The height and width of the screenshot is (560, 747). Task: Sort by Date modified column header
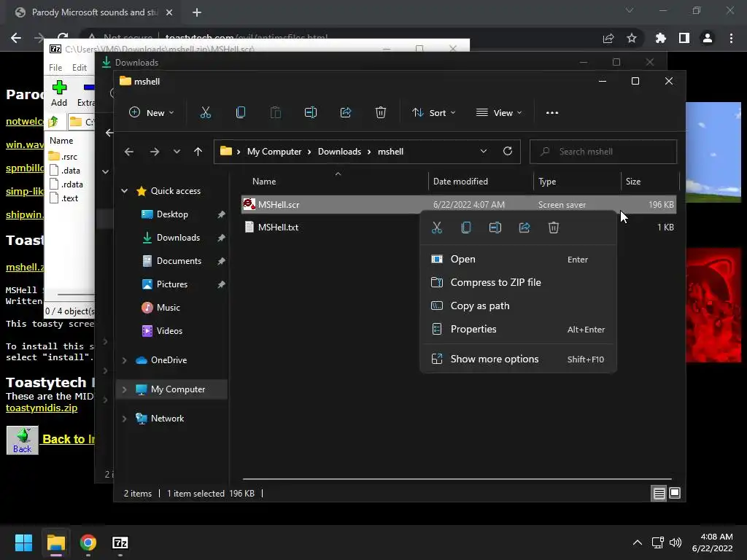(481, 182)
